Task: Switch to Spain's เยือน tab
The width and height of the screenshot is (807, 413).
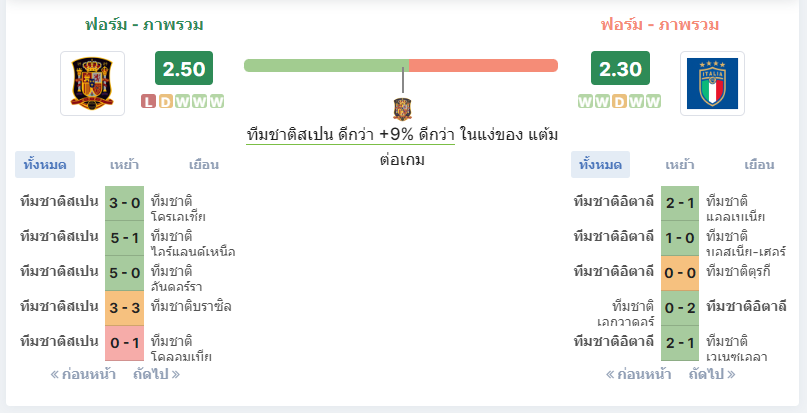Action: coord(204,165)
